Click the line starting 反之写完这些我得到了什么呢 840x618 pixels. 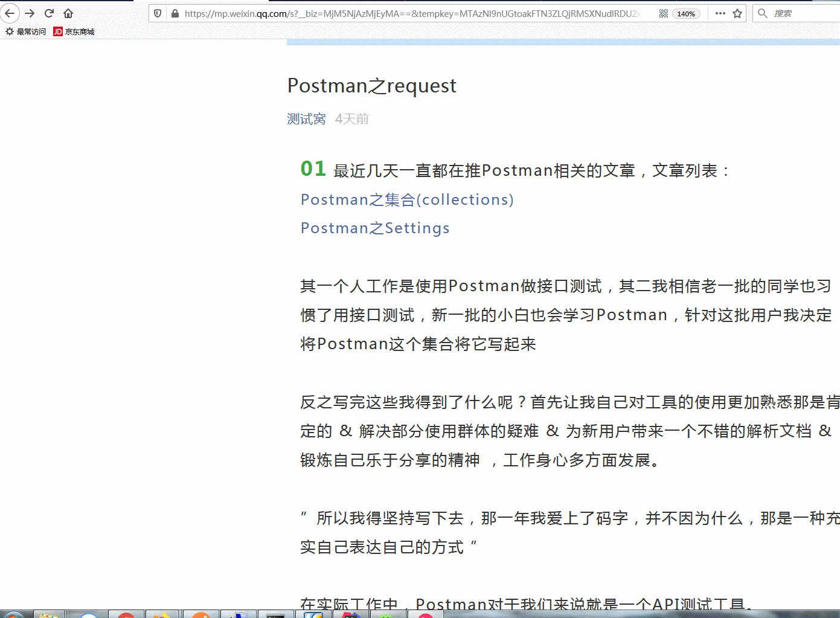(570, 402)
